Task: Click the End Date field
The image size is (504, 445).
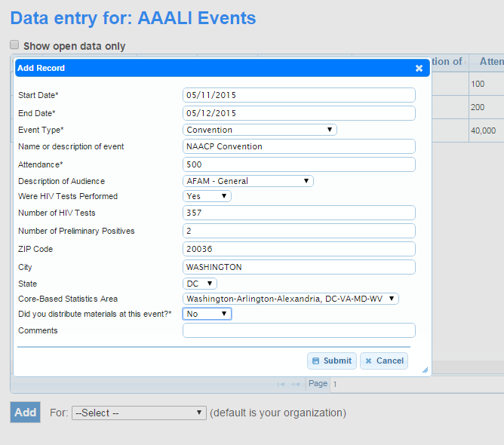Action: pyautogui.click(x=299, y=113)
